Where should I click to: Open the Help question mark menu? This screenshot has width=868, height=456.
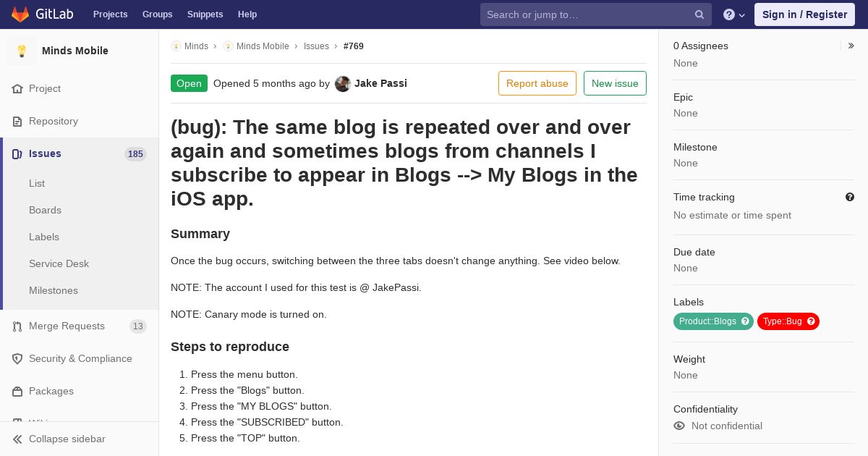coord(734,14)
